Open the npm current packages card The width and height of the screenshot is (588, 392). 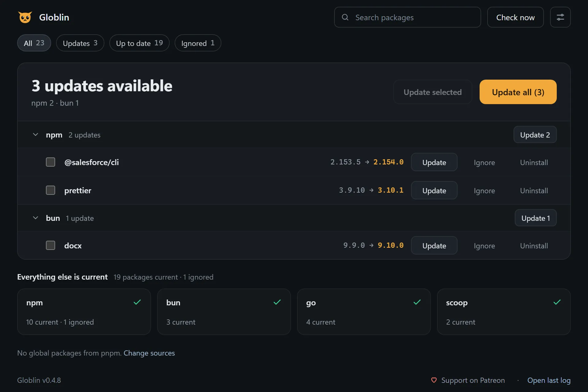pyautogui.click(x=84, y=311)
